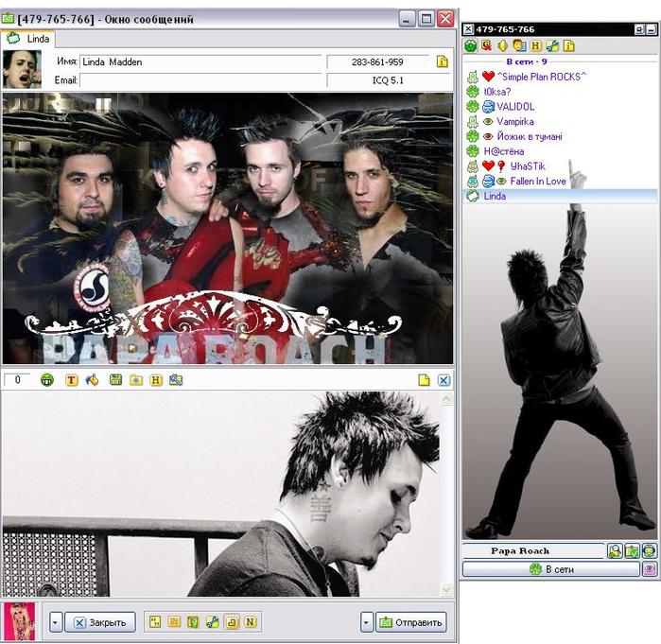Click the quote marks icon in bottom toolbar

click(x=155, y=621)
